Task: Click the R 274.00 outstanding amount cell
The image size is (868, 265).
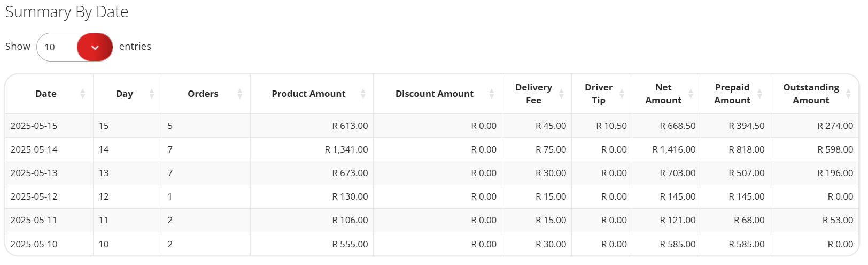Action: coord(815,126)
